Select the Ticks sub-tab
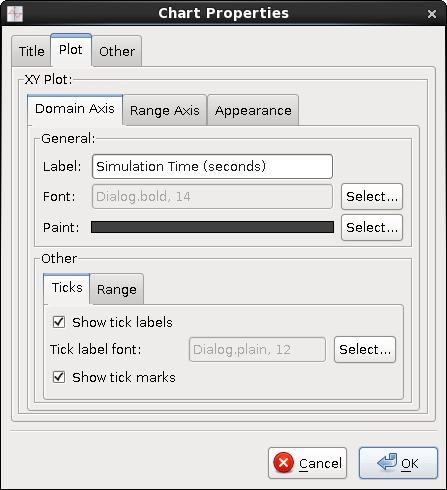Viewport: 447px width, 490px height. click(x=67, y=288)
